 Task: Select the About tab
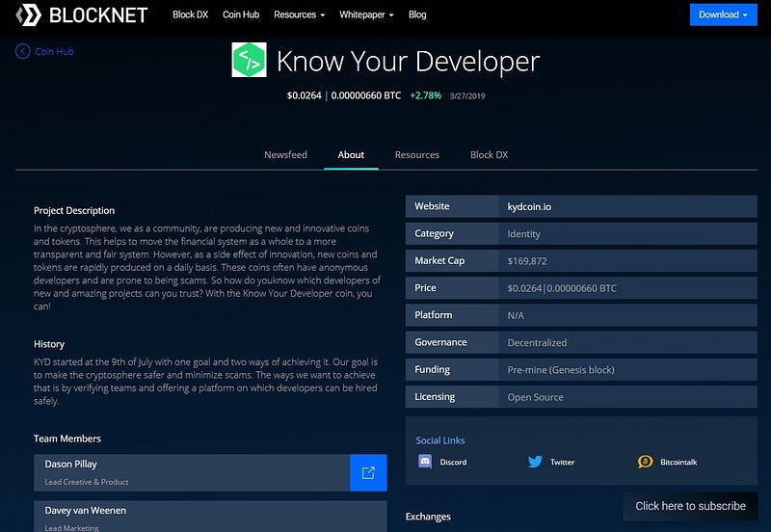pos(351,155)
